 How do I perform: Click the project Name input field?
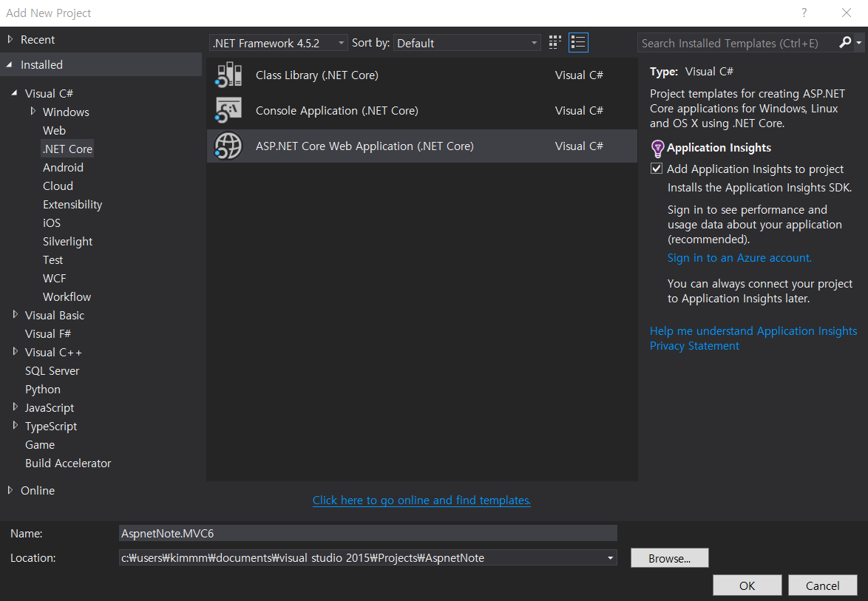tap(367, 534)
